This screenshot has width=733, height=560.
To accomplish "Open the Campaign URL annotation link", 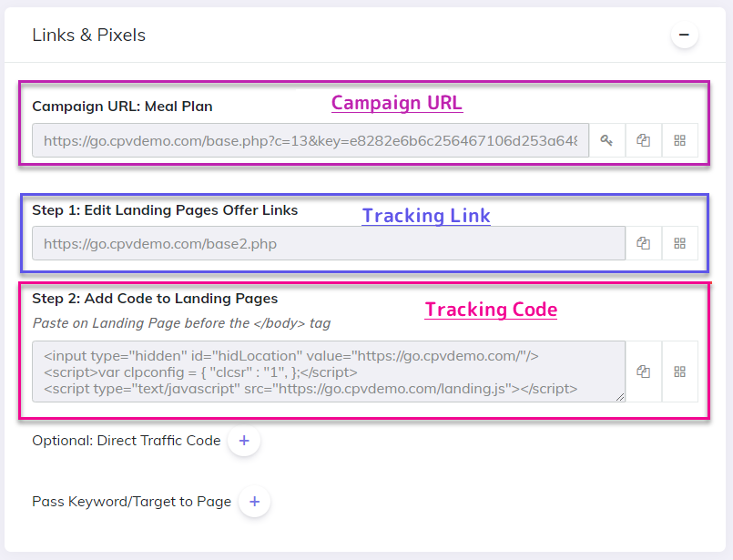I will (396, 103).
